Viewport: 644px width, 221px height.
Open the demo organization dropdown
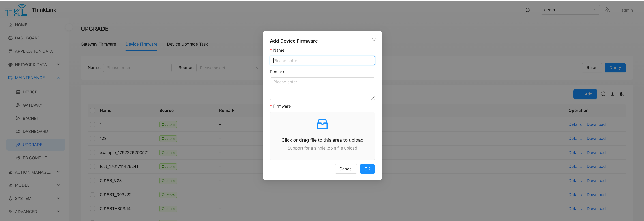coord(570,10)
